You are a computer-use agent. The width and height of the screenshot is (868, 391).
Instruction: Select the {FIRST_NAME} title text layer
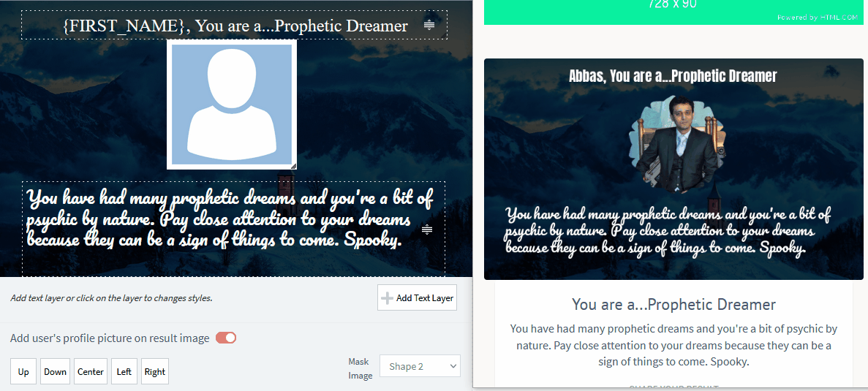coord(234,25)
